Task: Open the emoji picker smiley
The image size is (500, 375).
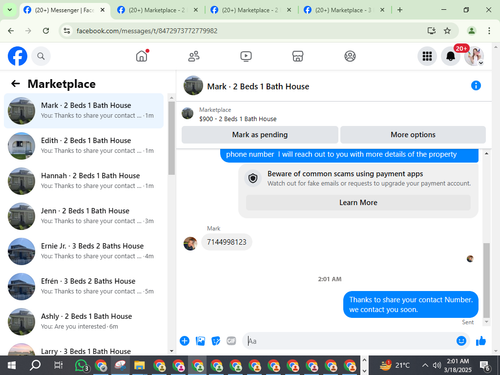Action: (461, 341)
